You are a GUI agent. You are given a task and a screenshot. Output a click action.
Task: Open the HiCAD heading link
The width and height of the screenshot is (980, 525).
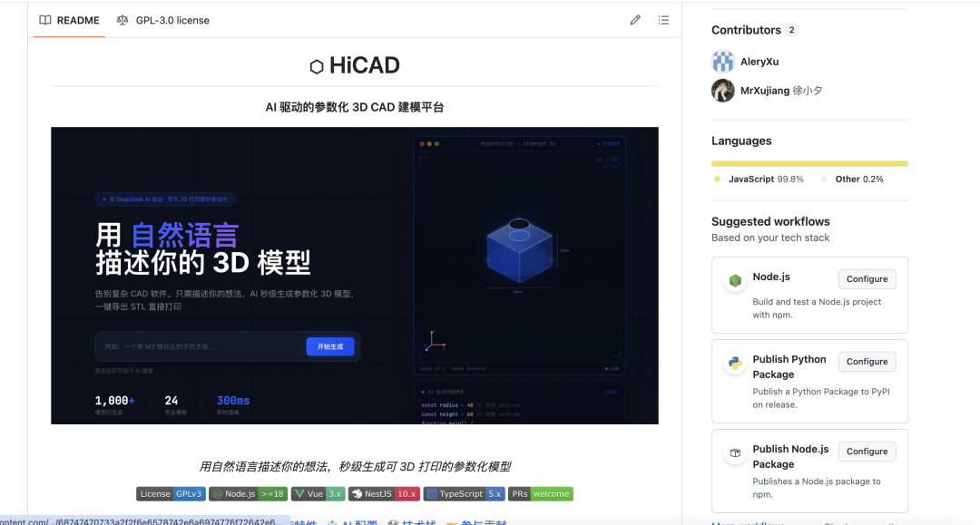[365, 65]
